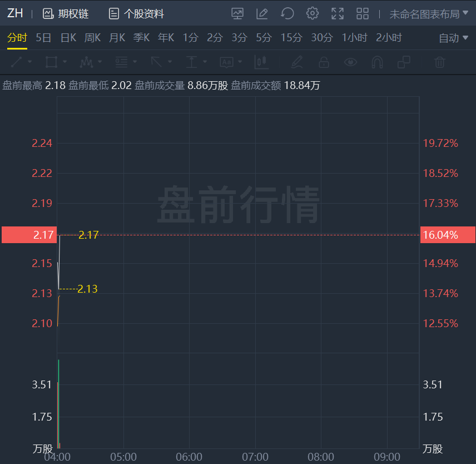Click the yellow 2.13 low price label
This screenshot has width=476, height=464.
[87, 289]
